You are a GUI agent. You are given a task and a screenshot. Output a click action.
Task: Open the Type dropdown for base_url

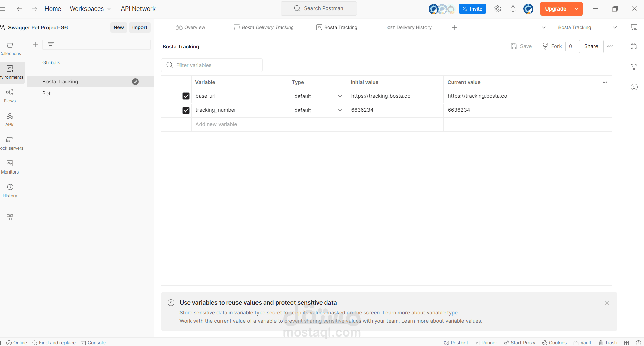(318, 96)
